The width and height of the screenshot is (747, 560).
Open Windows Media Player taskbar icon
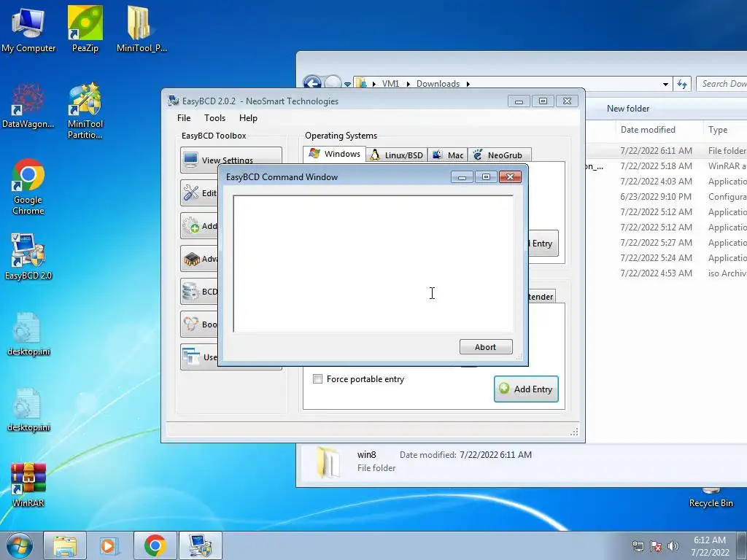pyautogui.click(x=109, y=545)
